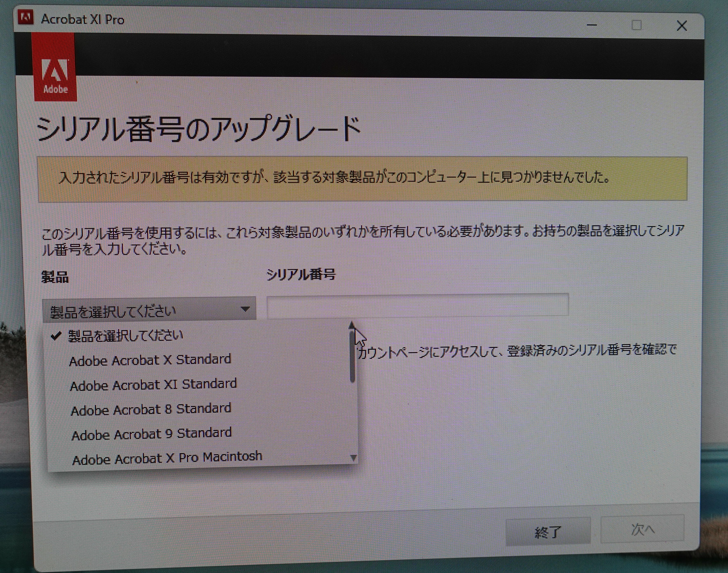Click the yellow serial number warning banner

362,179
